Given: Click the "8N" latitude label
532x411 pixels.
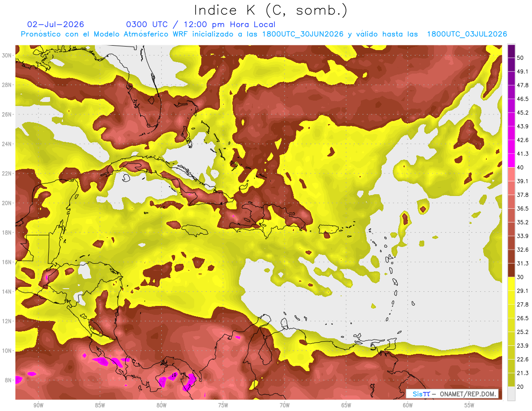Looking at the screenshot, I should coord(8,380).
